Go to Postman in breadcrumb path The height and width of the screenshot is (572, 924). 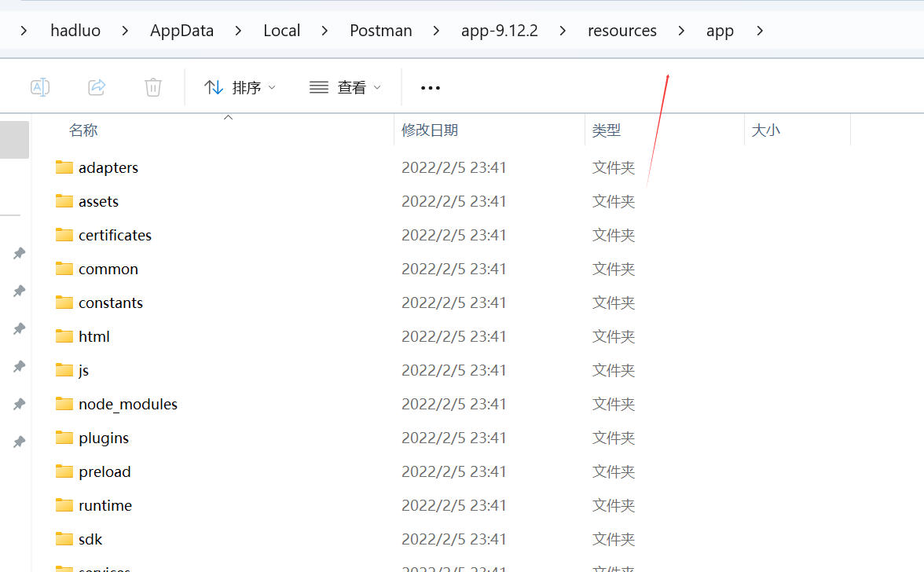click(380, 31)
